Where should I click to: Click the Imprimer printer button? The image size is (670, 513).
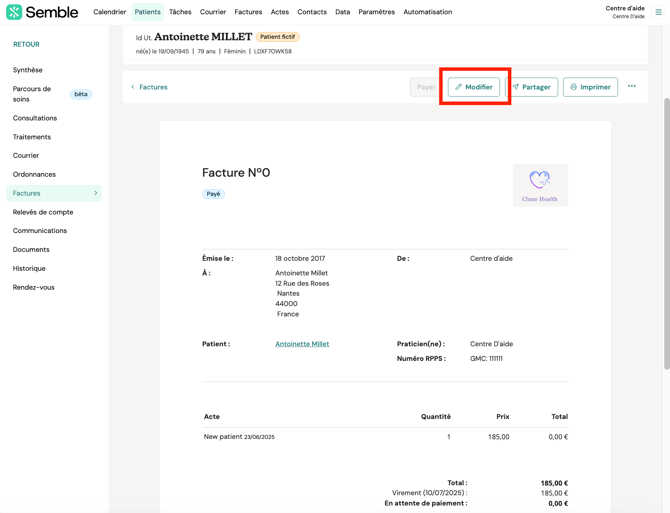pos(590,87)
